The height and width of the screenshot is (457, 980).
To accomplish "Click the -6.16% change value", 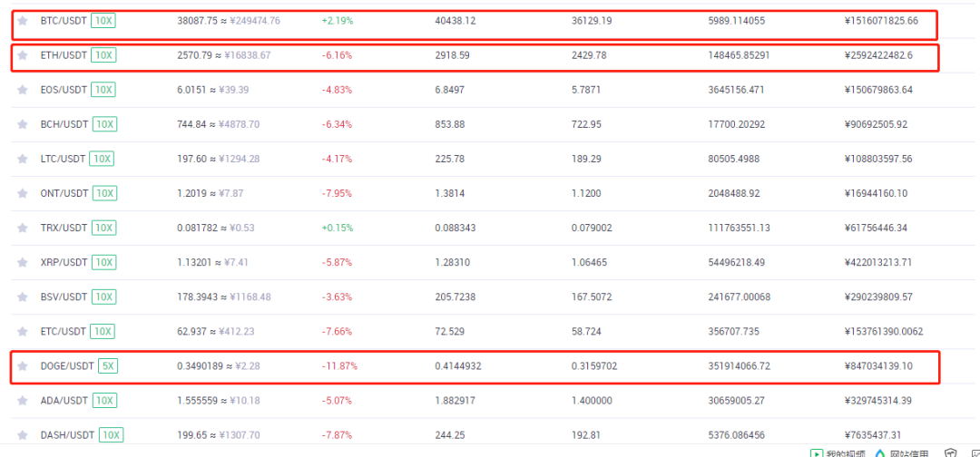I will click(337, 55).
